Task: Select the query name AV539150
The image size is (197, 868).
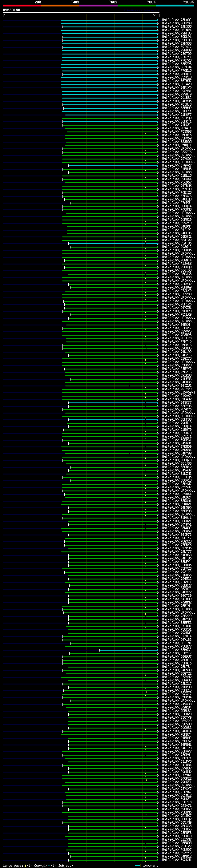Action: pyautogui.click(x=11, y=10)
